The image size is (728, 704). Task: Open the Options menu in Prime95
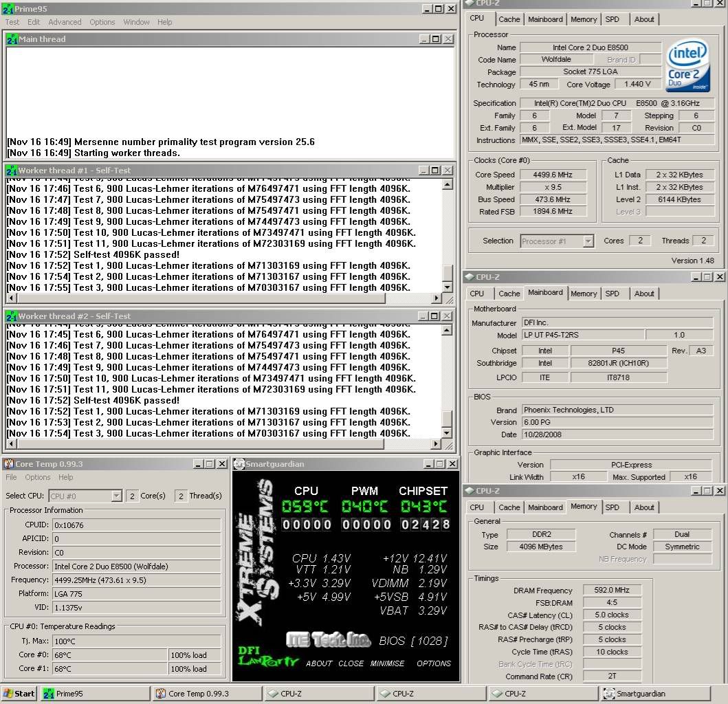(x=102, y=22)
